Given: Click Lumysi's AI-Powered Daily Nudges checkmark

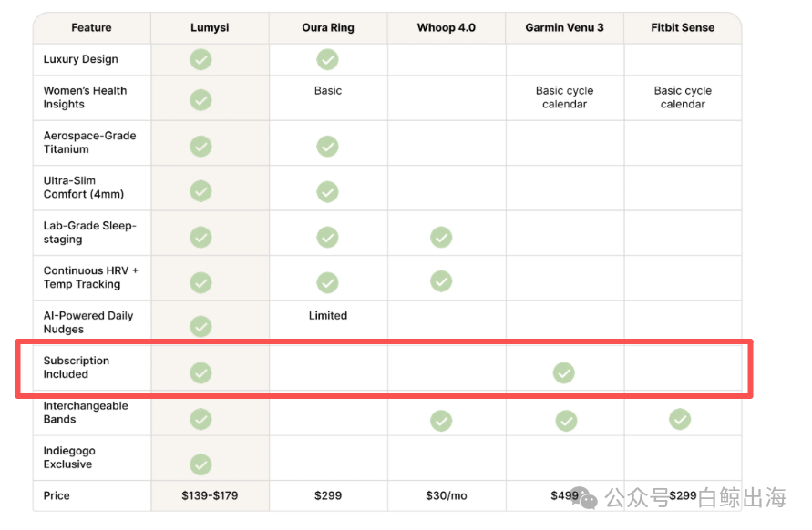Looking at the screenshot, I should [200, 327].
